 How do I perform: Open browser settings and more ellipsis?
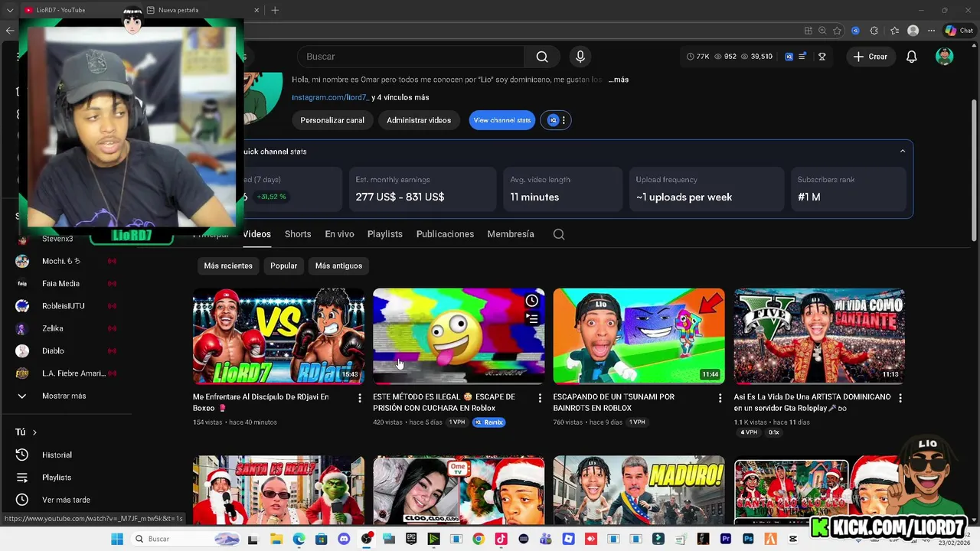point(931,31)
